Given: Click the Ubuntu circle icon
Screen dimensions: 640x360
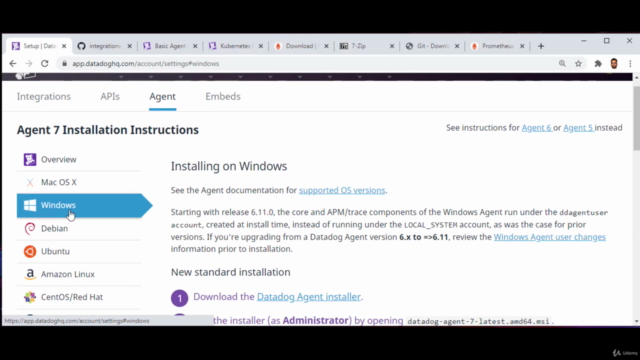Looking at the screenshot, I should click(30, 251).
